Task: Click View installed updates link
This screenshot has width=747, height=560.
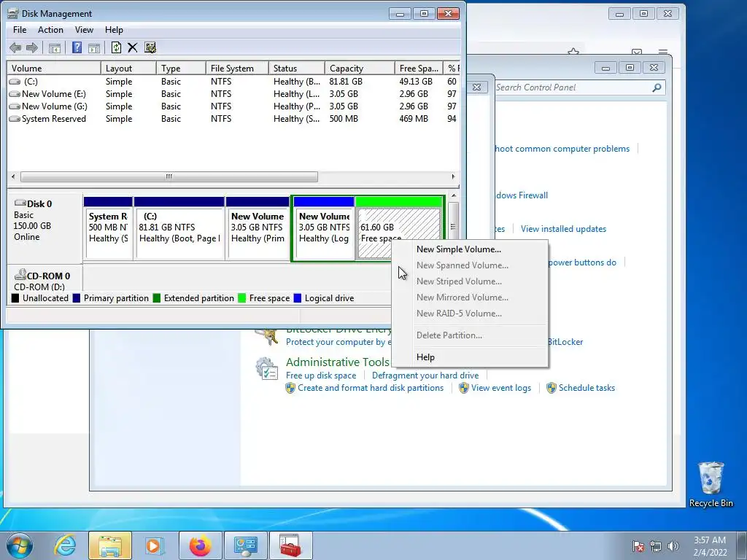Action: click(x=563, y=229)
